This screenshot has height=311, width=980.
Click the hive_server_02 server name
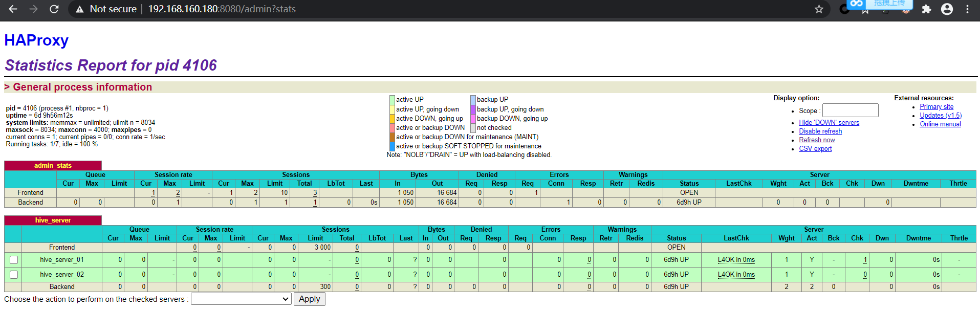click(x=62, y=275)
